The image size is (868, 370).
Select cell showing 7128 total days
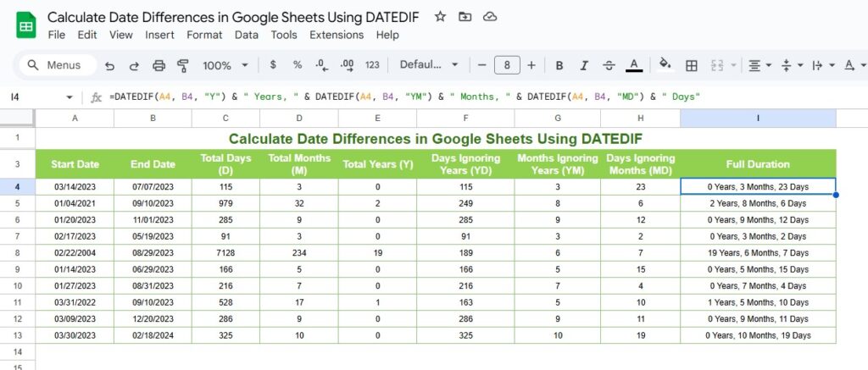[225, 253]
